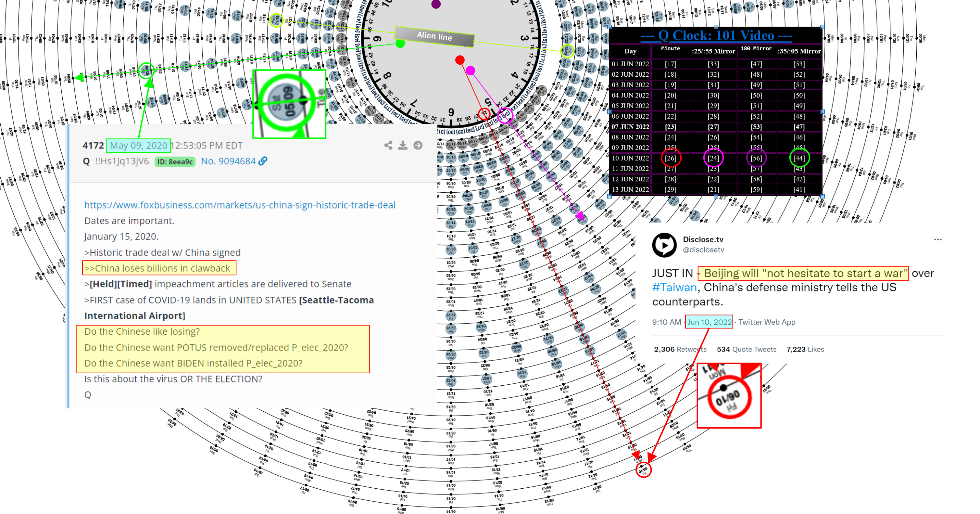
Task: Open post number No. 9094684 link
Action: pos(228,161)
